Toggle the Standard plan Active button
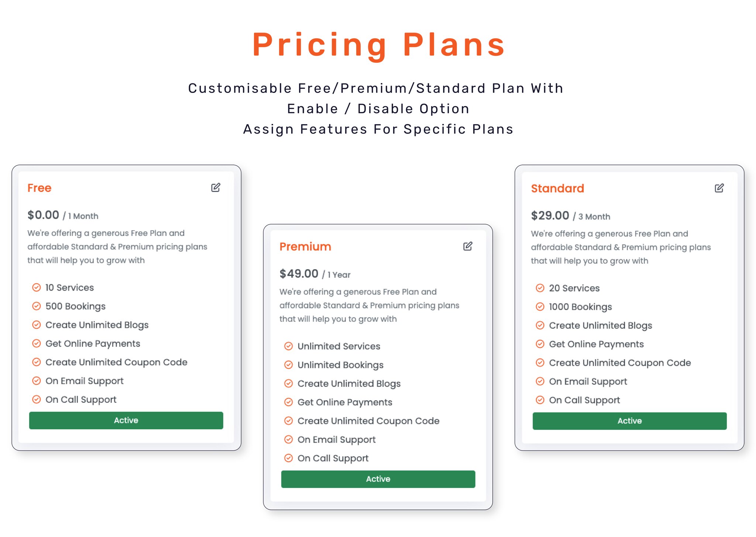This screenshot has height=537, width=756. point(629,421)
